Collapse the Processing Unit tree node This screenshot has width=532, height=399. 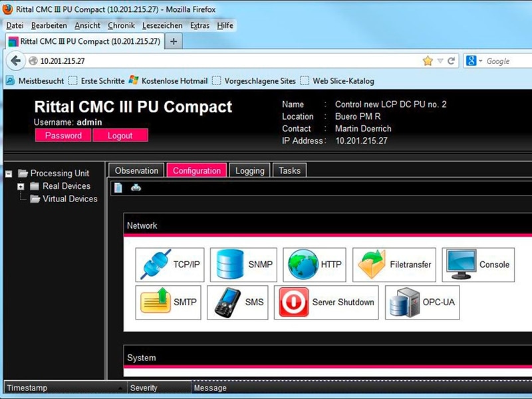tap(9, 174)
